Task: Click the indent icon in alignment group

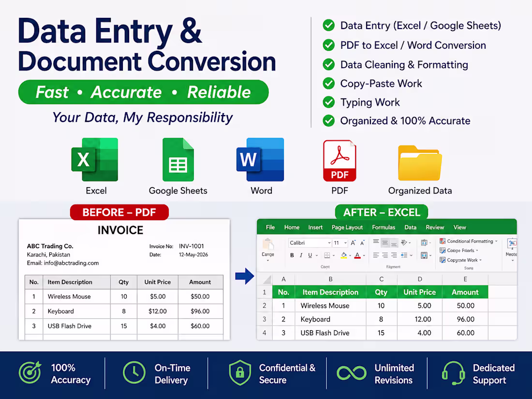Action: click(x=404, y=255)
